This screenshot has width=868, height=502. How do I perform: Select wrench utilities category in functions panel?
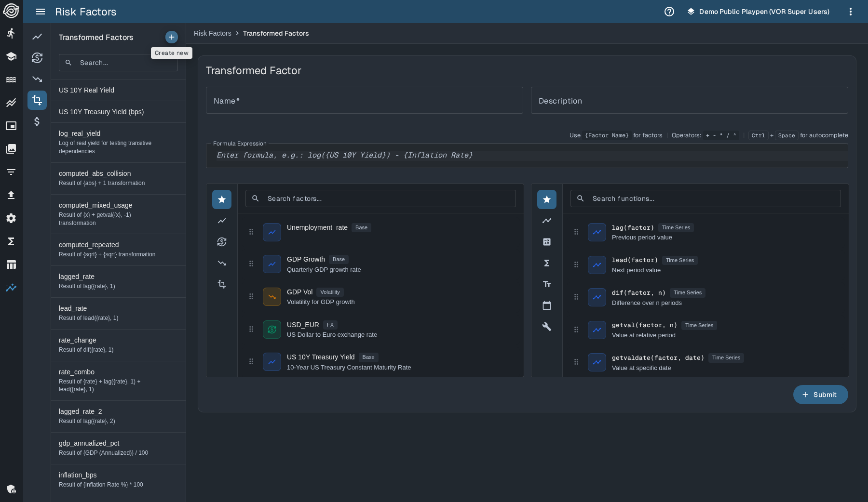coord(546,327)
